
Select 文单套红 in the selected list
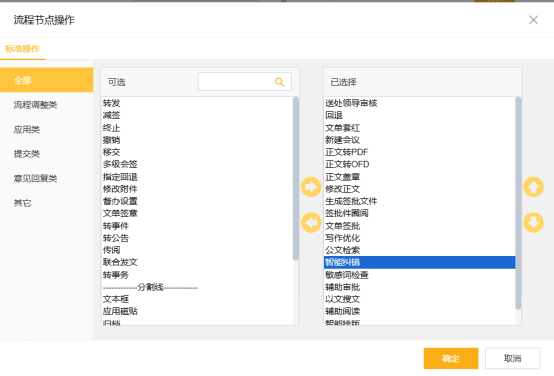419,128
